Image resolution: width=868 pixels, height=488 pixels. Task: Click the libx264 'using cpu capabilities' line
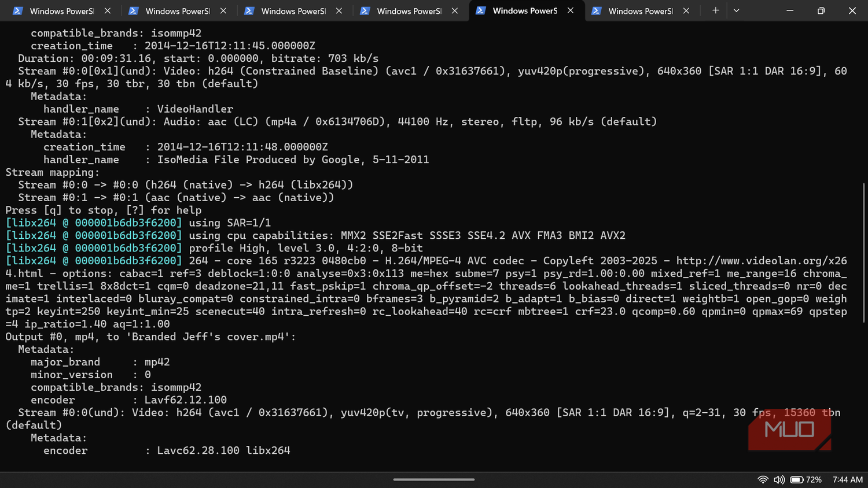click(x=315, y=236)
